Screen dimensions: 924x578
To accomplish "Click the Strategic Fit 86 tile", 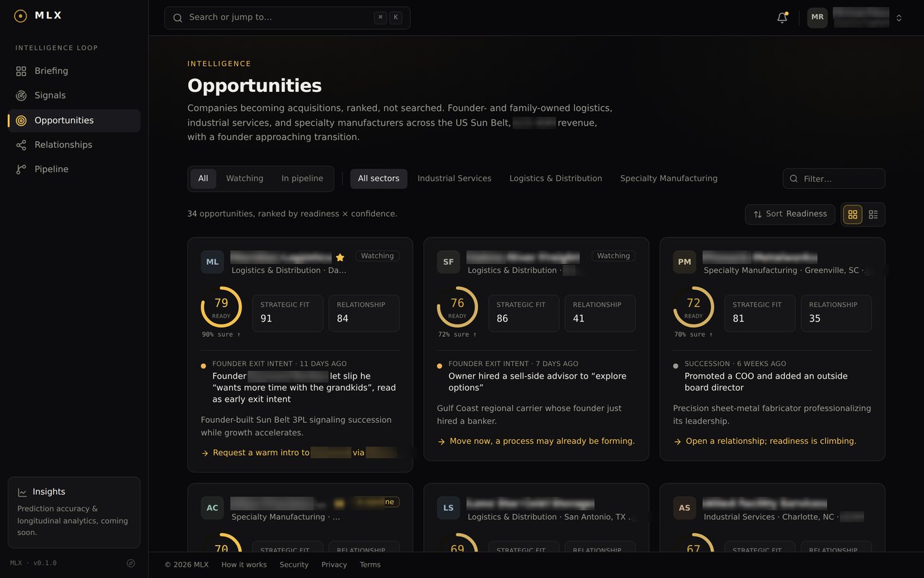I will click(524, 313).
